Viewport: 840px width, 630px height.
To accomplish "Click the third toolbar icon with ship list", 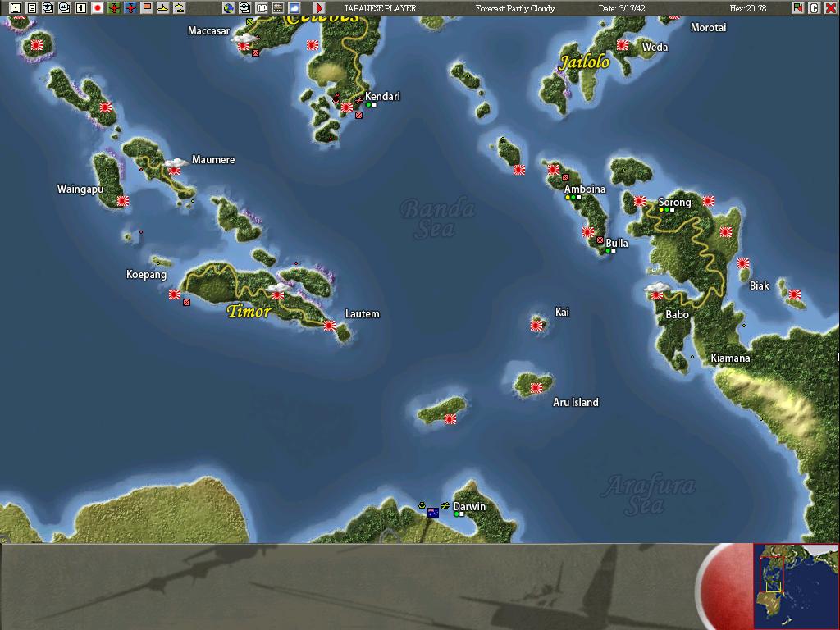I will coord(48,7).
